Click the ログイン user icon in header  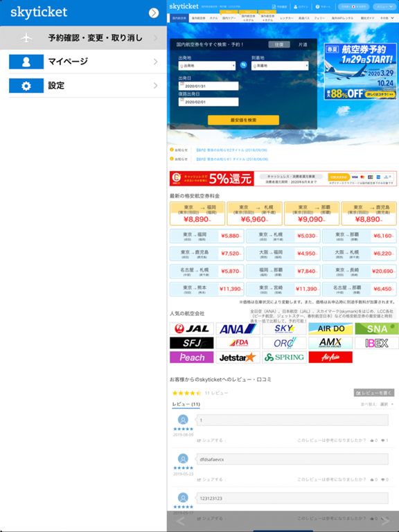[x=296, y=7]
